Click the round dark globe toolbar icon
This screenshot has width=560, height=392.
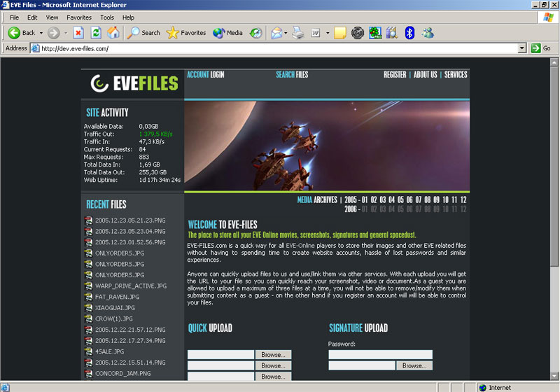pos(357,33)
